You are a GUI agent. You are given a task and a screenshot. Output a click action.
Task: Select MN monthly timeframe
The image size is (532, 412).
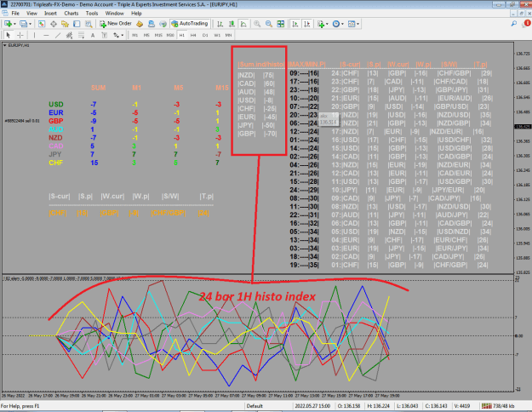point(229,35)
